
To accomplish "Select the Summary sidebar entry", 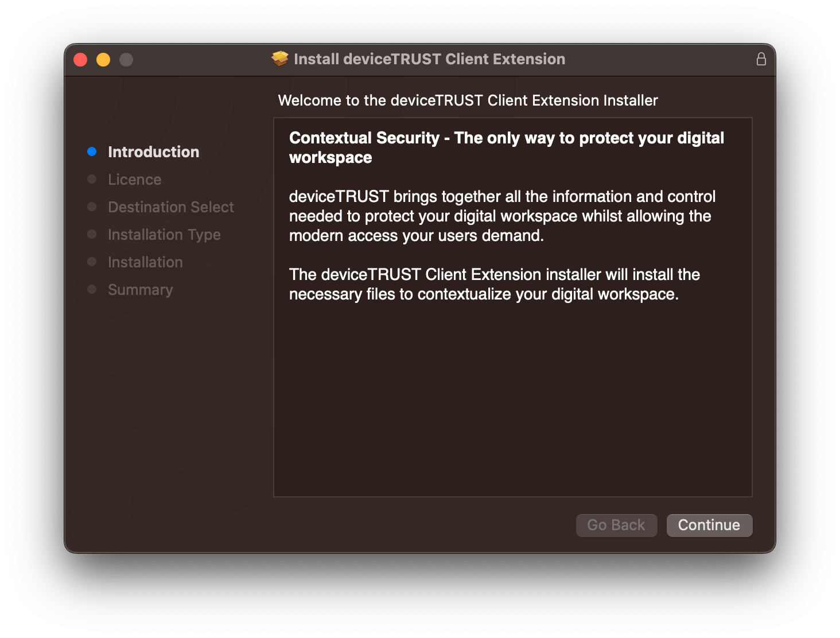I will tap(139, 289).
